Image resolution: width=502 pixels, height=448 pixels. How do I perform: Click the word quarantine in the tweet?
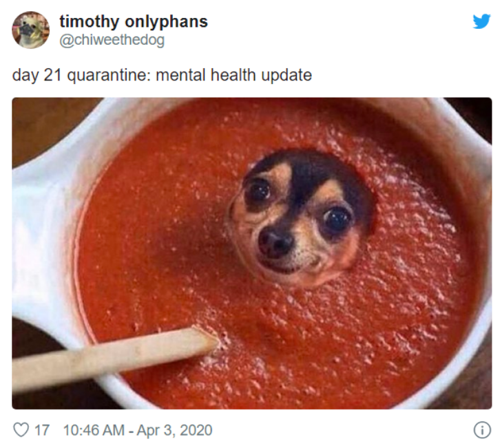[x=108, y=76]
